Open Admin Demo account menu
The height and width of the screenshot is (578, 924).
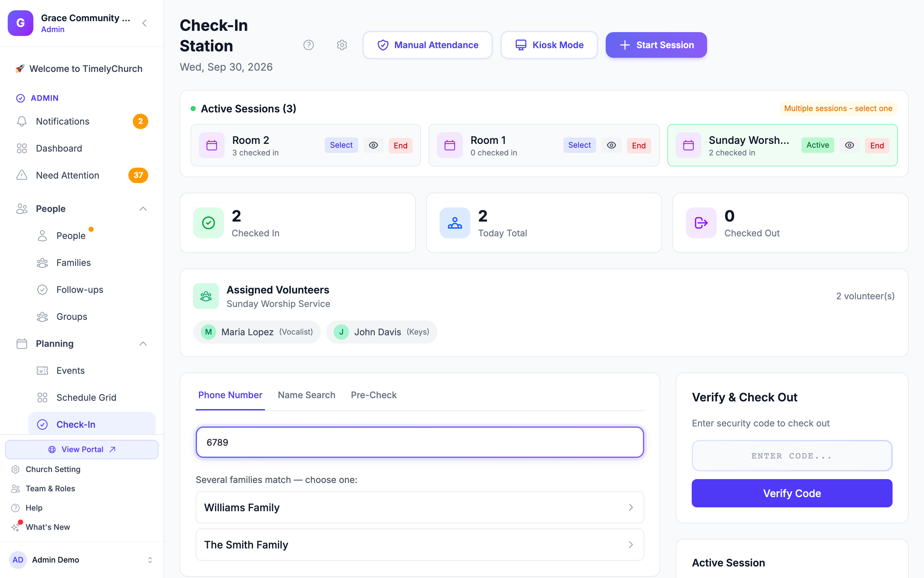pos(82,560)
